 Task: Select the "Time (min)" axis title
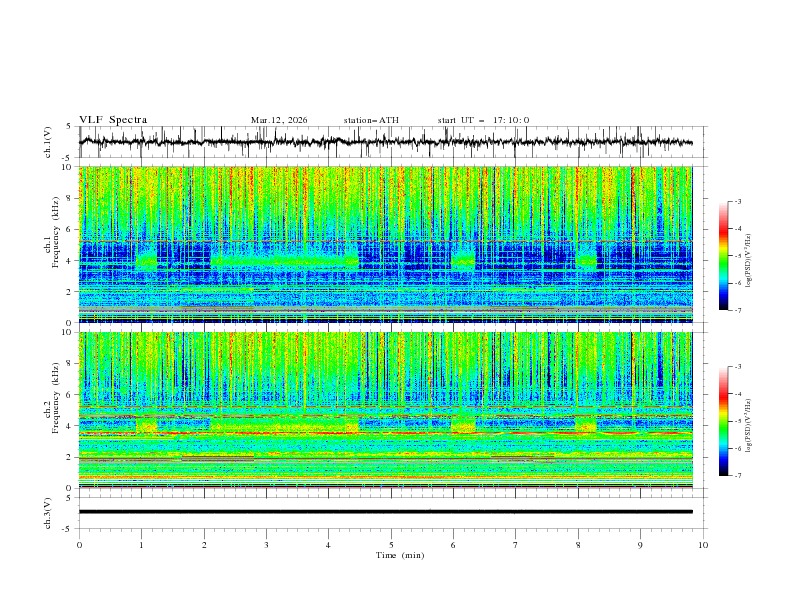[400, 555]
